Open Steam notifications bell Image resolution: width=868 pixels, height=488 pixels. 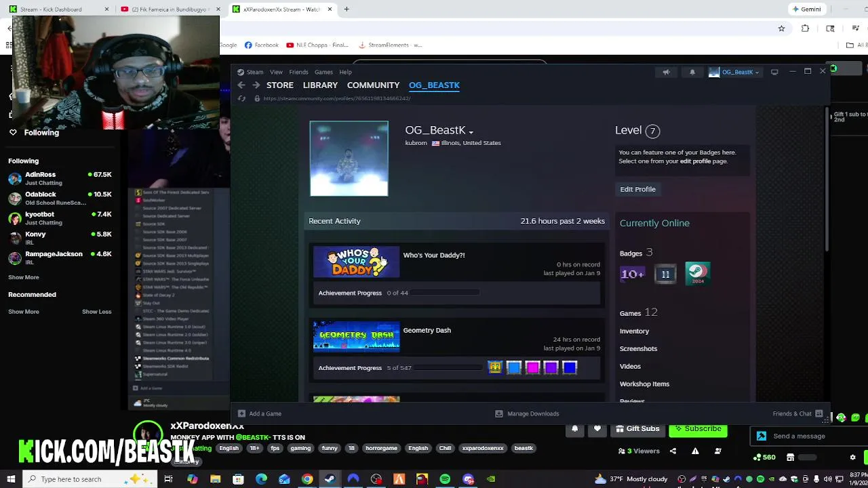[x=692, y=72]
